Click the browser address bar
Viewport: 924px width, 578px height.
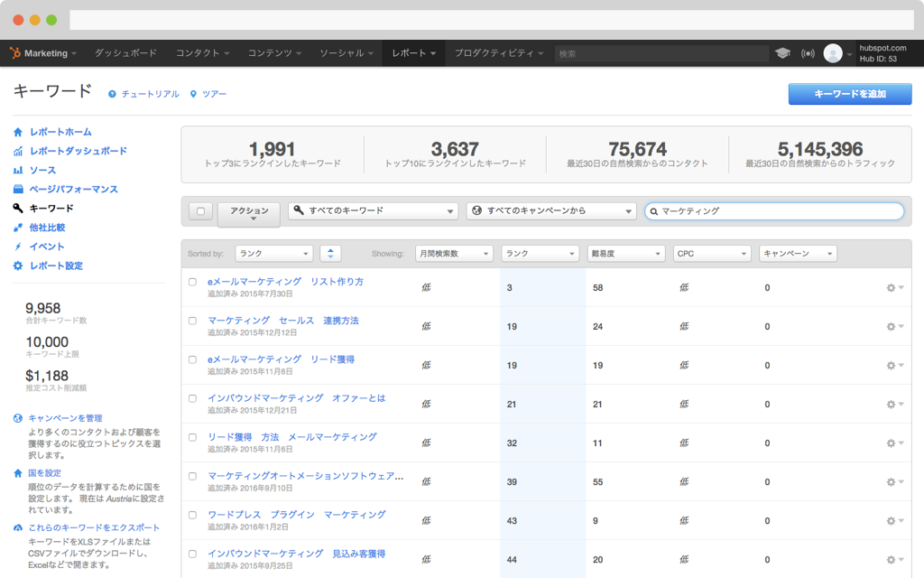492,20
